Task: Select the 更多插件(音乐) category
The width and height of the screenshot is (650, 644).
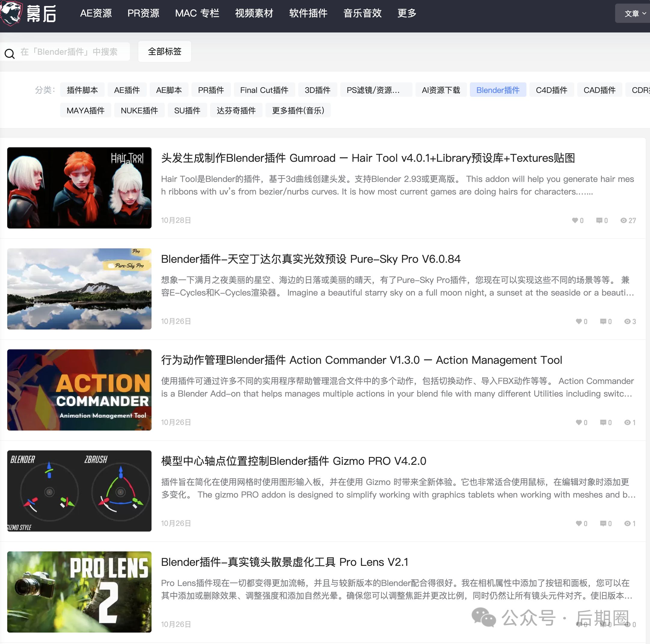Action: tap(298, 110)
